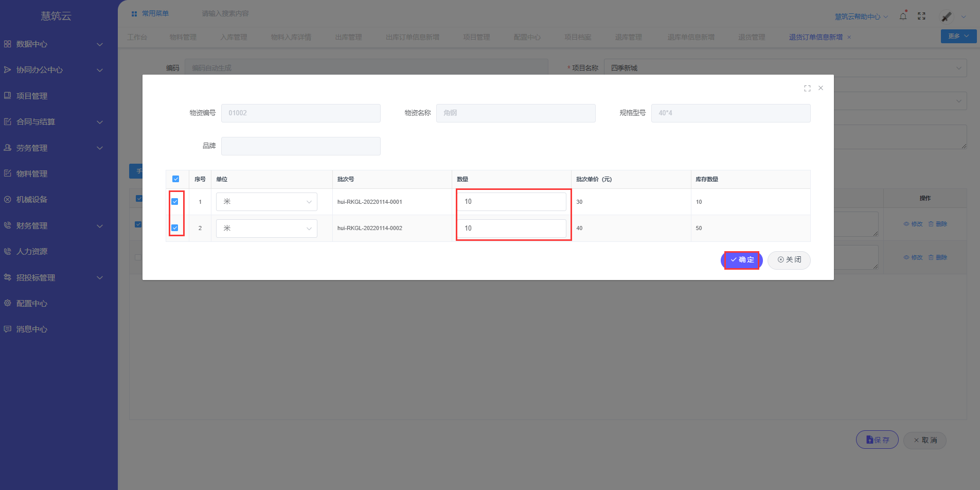The height and width of the screenshot is (490, 980).
Task: Expand the 劳务管理 sidebar chevron
Action: click(x=100, y=148)
